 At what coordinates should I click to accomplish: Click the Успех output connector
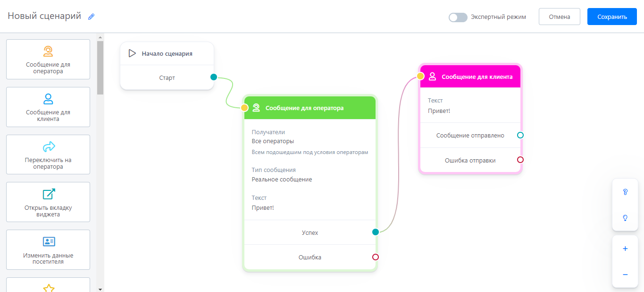[x=376, y=232]
